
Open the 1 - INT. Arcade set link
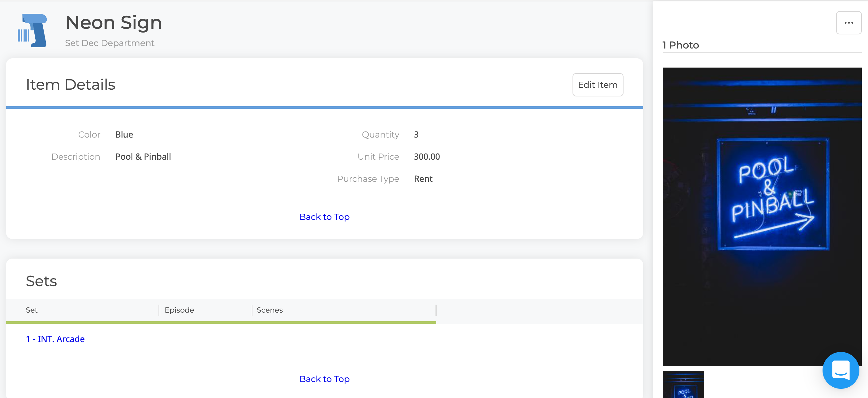pyautogui.click(x=55, y=339)
